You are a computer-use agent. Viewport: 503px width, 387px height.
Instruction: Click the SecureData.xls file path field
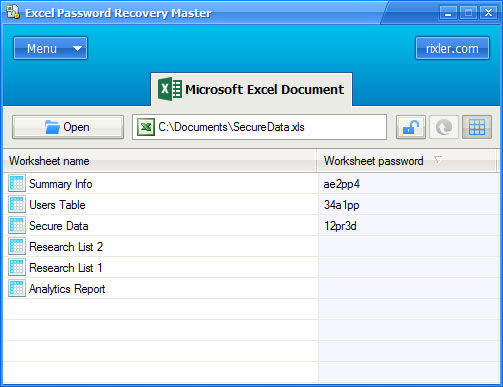click(x=259, y=127)
